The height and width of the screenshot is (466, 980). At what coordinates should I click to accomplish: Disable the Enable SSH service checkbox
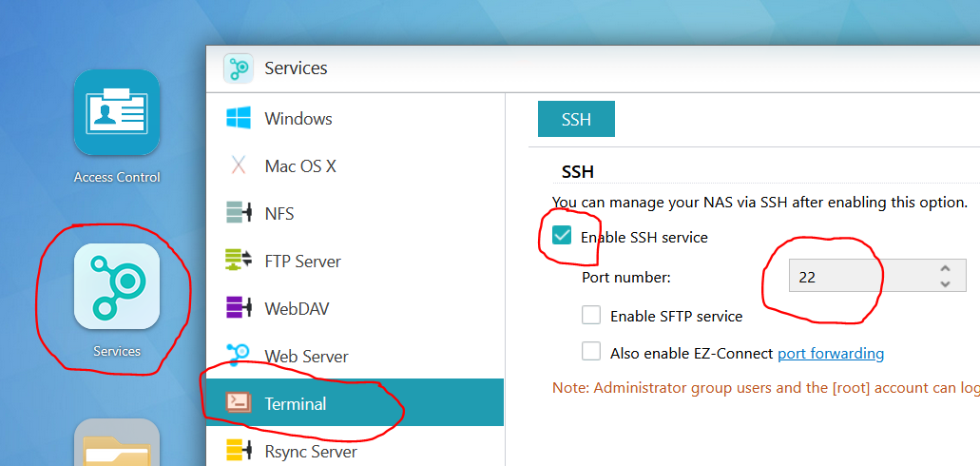click(x=562, y=237)
